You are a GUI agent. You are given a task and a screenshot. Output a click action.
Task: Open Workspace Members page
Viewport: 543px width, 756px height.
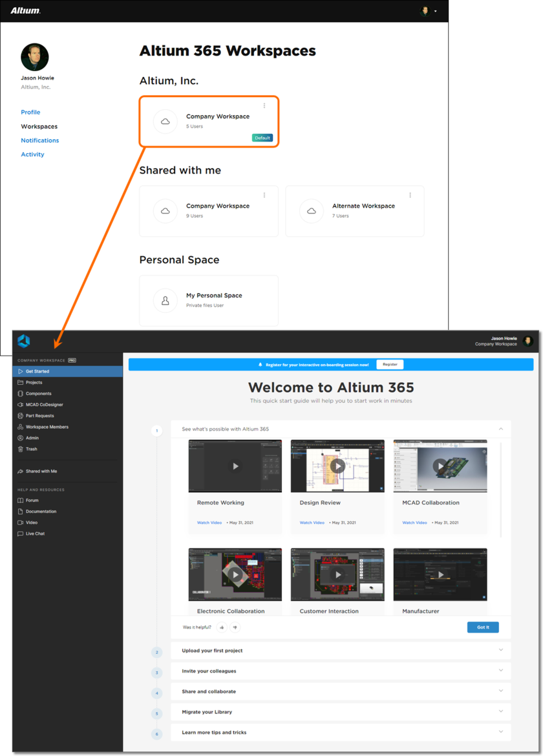click(x=48, y=426)
